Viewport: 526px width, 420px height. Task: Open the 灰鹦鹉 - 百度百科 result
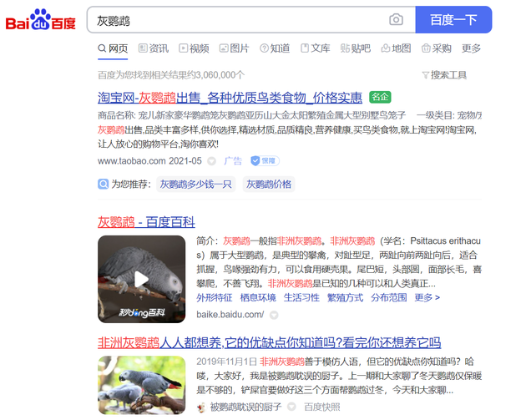coord(146,222)
